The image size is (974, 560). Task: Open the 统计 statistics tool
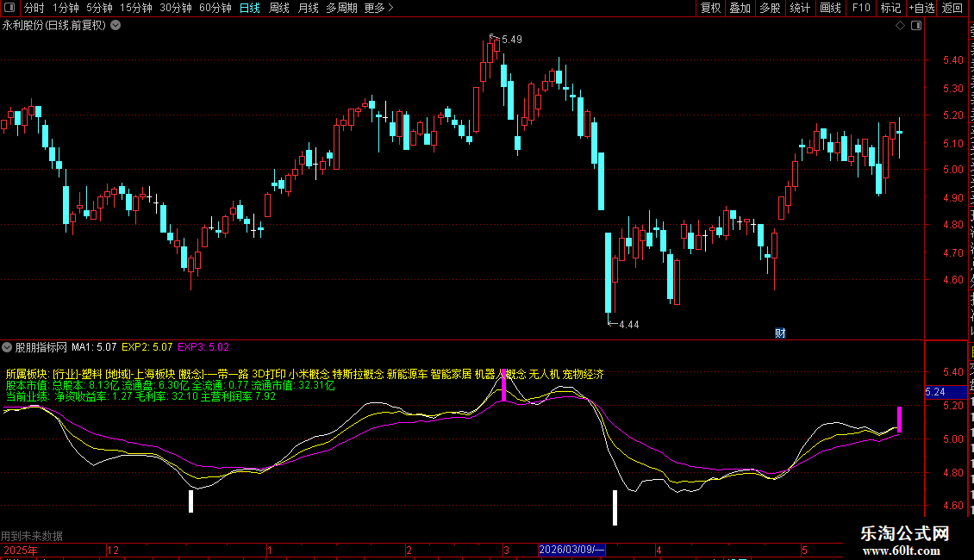pos(799,8)
